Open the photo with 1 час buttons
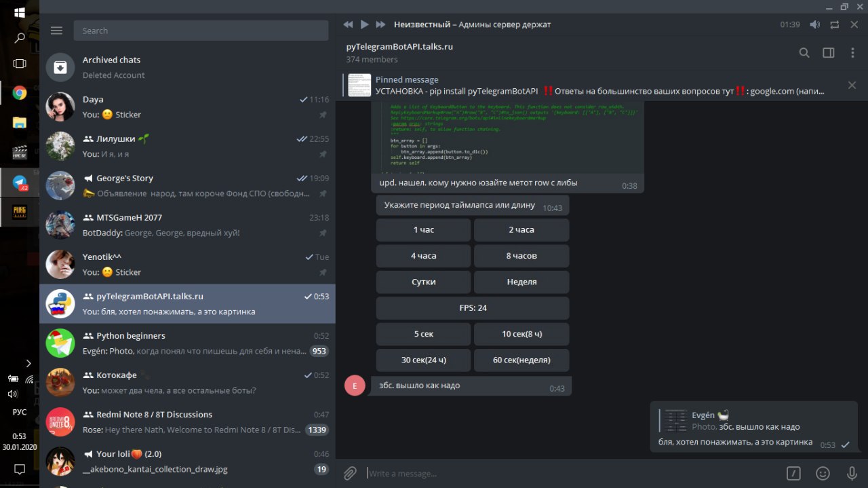Image resolution: width=868 pixels, height=488 pixels. tap(472, 282)
